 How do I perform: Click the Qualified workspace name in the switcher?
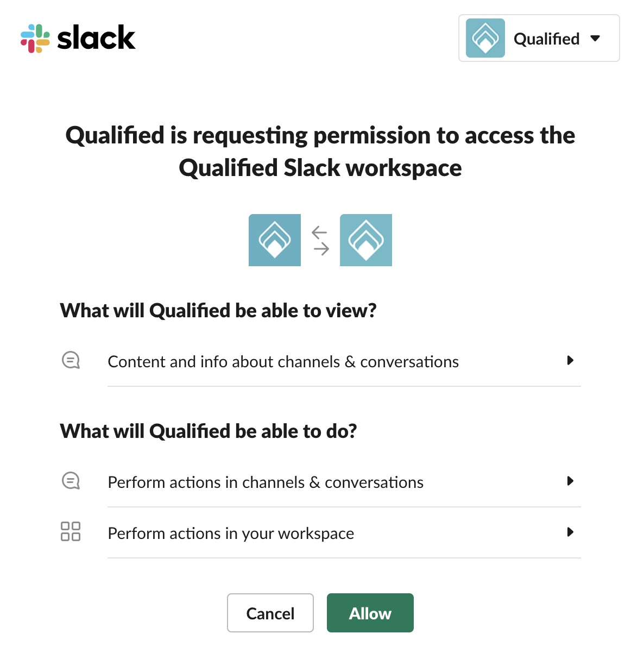(546, 39)
